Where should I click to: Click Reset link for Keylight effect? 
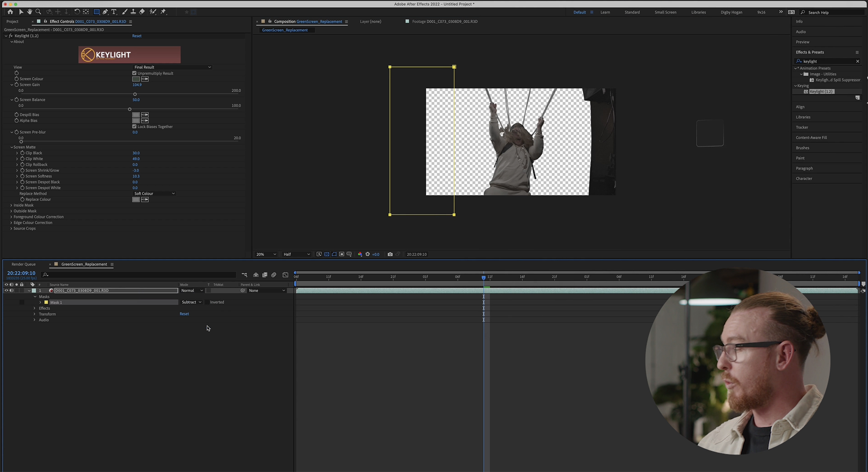pyautogui.click(x=137, y=36)
